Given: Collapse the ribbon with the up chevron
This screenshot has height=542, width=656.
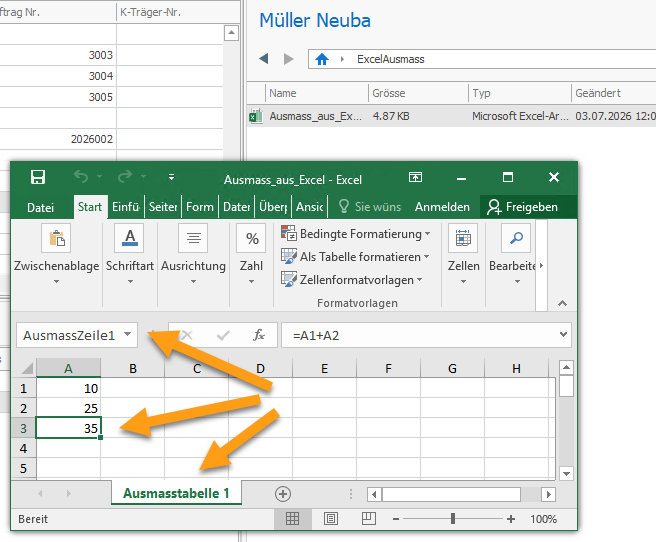Looking at the screenshot, I should [x=562, y=303].
